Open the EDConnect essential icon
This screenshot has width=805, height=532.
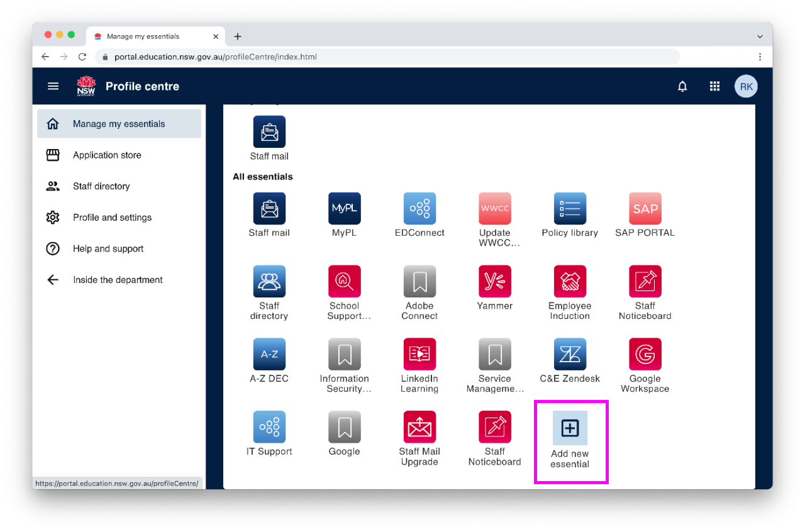(419, 209)
